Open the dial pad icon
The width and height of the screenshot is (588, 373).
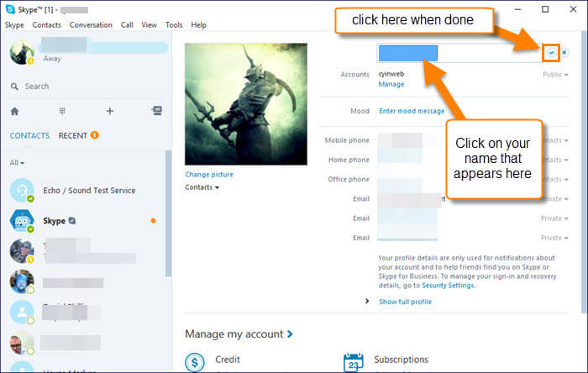coord(62,111)
